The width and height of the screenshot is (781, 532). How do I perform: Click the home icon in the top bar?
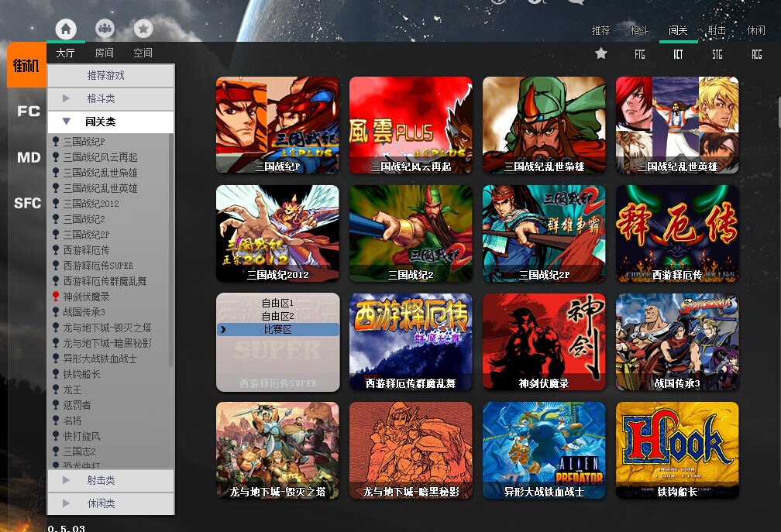pos(66,29)
